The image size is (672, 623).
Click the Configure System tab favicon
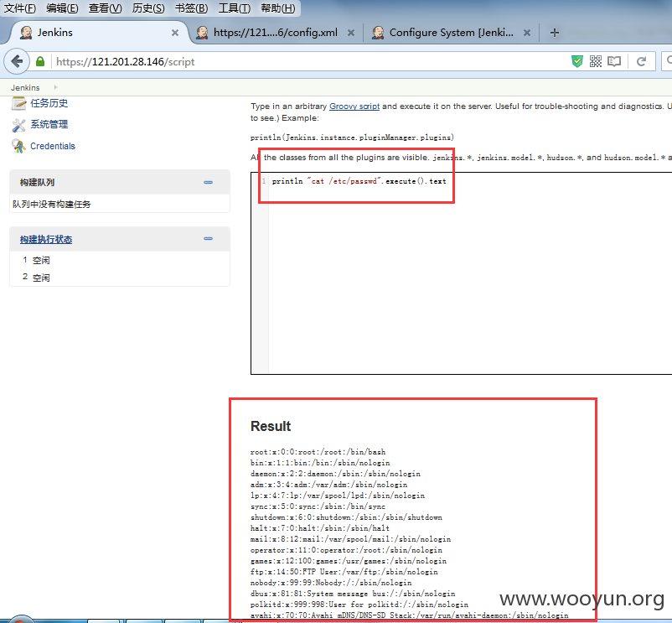coord(378,33)
